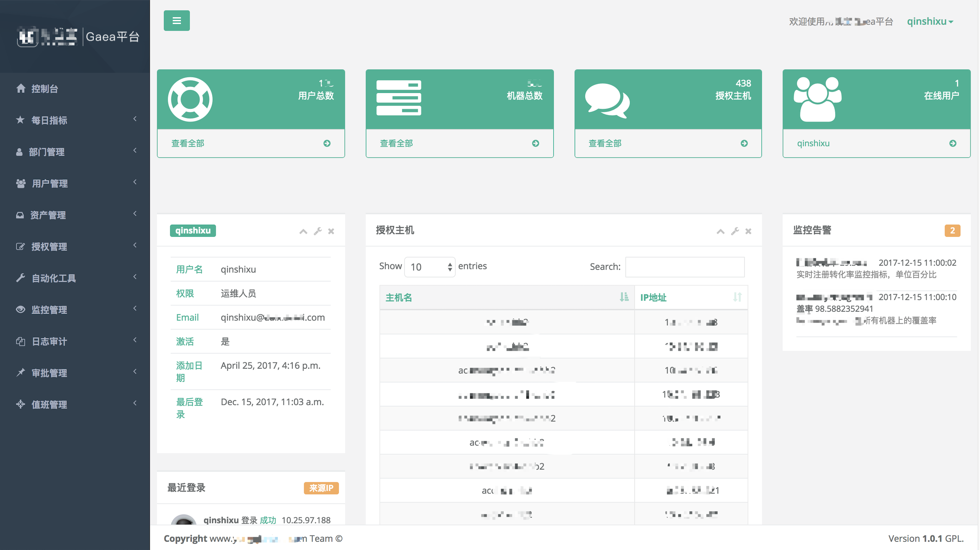980x550 pixels.
Task: Click arrow icon in 机器总数 card footer
Action: tap(536, 143)
